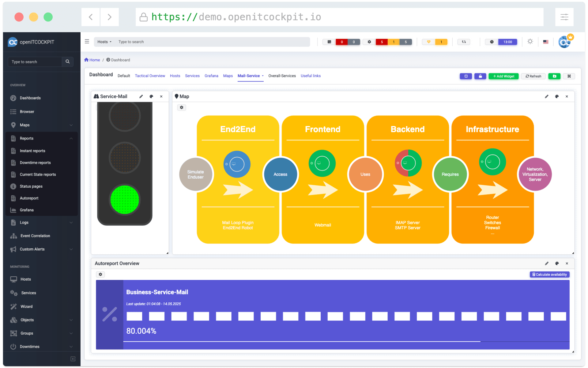Click the sidebar search magnifier button
The width and height of the screenshot is (588, 368).
[67, 62]
